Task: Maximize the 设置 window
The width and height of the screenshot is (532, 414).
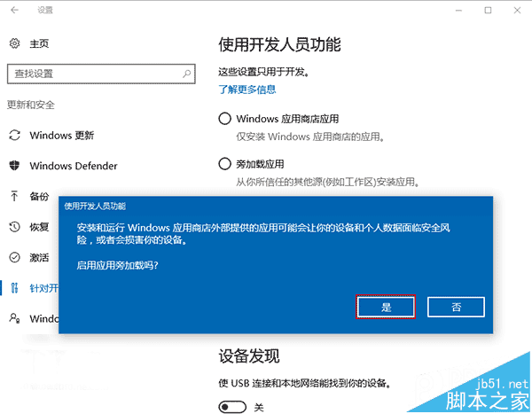Action: click(488, 11)
